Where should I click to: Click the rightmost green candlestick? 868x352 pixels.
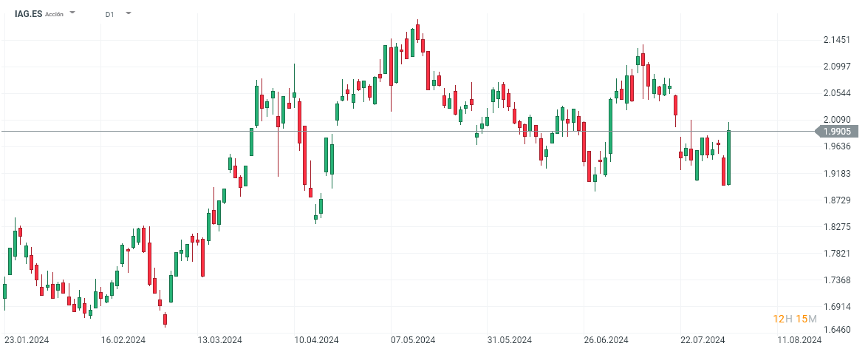(x=729, y=158)
